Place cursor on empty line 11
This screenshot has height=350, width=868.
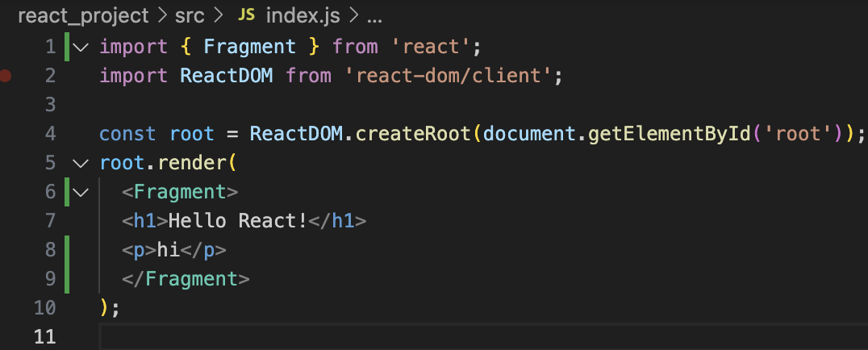(484, 337)
